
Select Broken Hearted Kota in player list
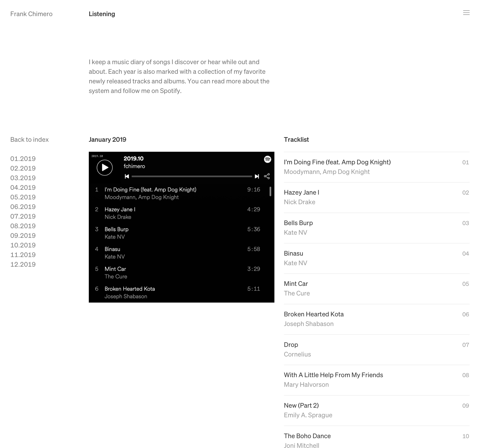(177, 292)
